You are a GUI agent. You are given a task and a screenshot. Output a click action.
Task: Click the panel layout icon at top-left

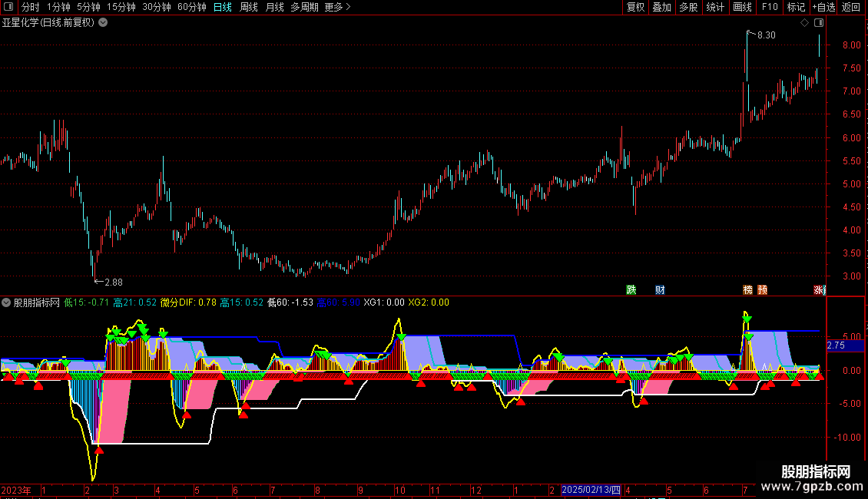8,7
